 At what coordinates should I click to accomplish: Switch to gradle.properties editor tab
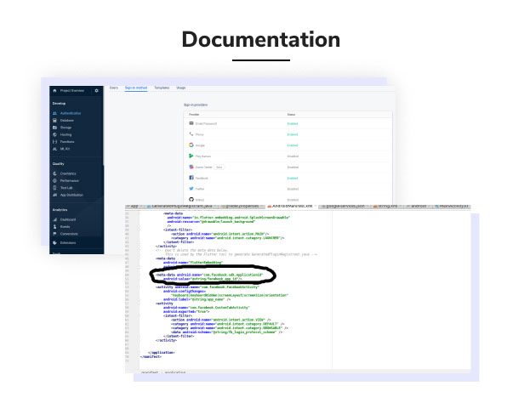click(x=242, y=206)
